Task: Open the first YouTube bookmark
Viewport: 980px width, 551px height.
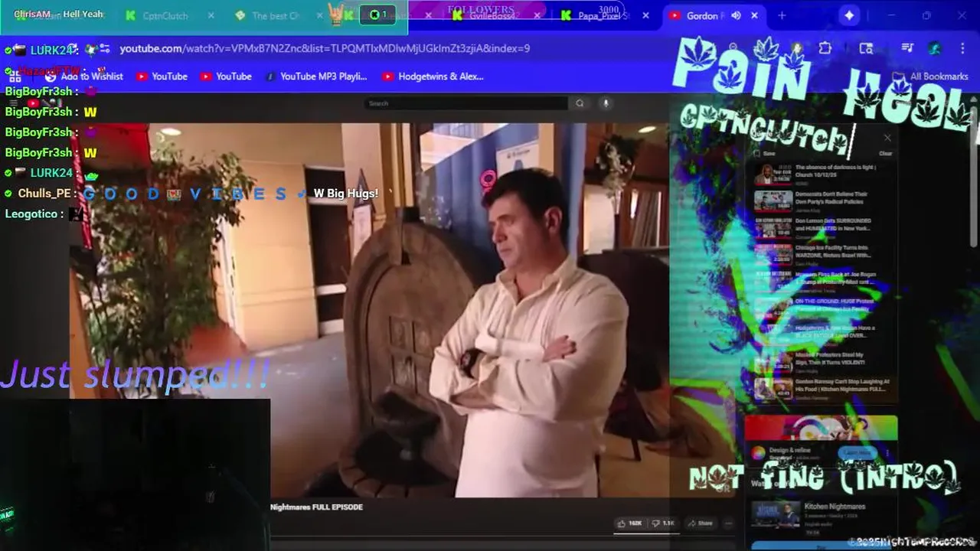Action: click(x=162, y=77)
